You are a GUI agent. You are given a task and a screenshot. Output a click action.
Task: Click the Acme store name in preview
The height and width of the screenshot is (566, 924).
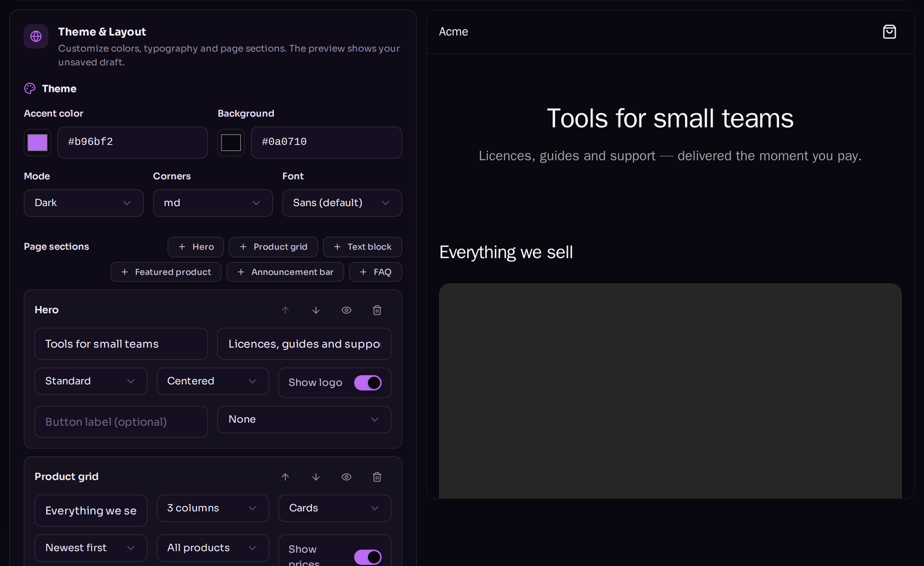[453, 32]
